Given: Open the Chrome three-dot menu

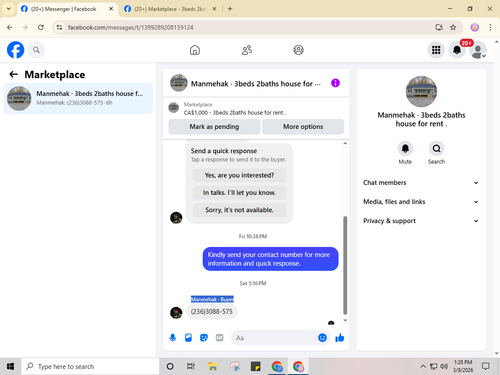Looking at the screenshot, I should tap(490, 27).
